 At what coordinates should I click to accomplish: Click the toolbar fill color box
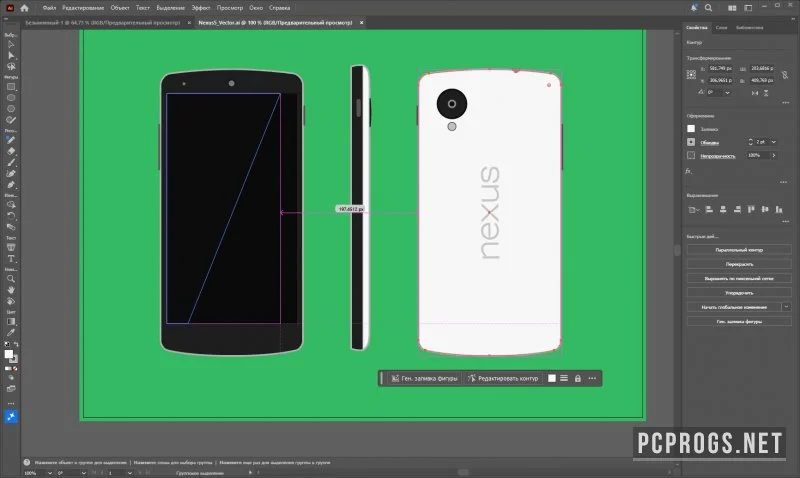(9, 354)
